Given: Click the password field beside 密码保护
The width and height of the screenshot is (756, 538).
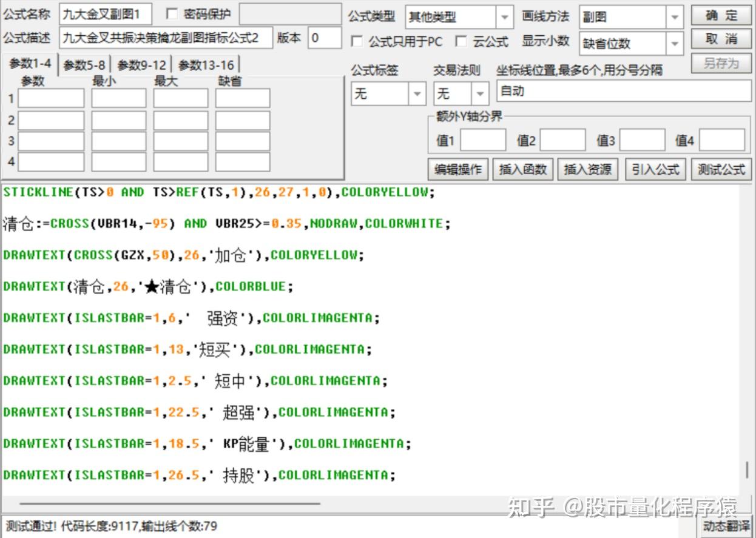Looking at the screenshot, I should click(290, 14).
